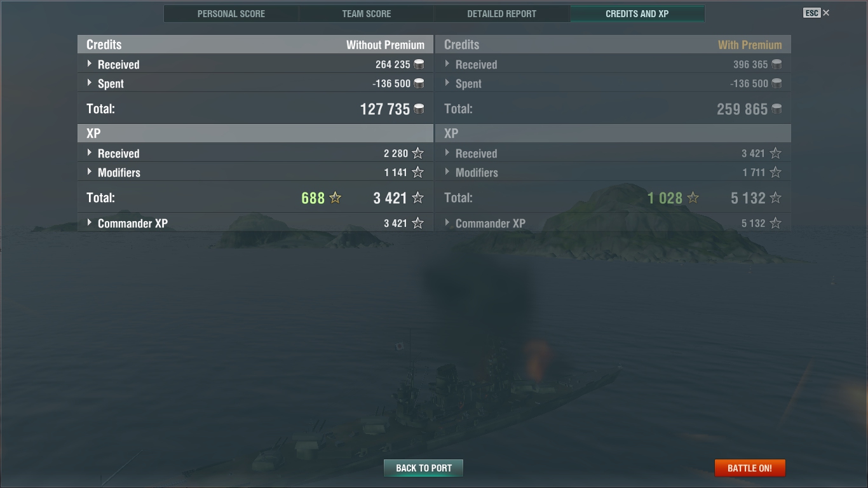Click Back to Port button

pyautogui.click(x=424, y=468)
